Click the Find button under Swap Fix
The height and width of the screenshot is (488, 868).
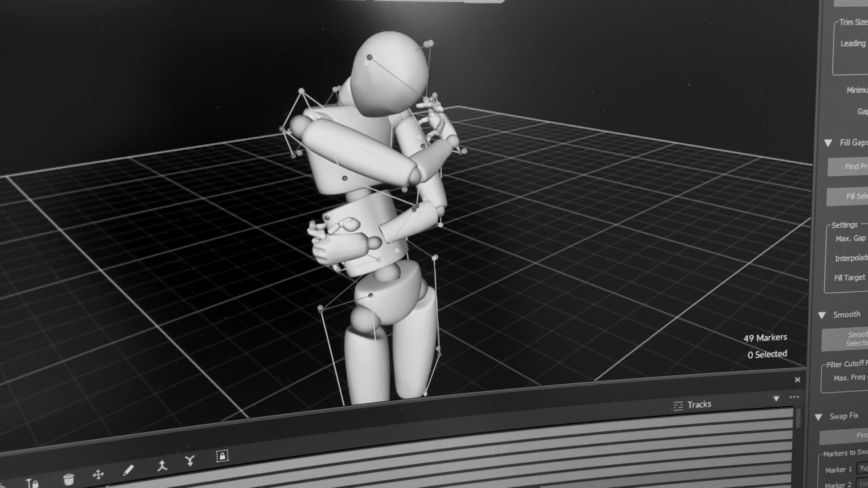844,436
